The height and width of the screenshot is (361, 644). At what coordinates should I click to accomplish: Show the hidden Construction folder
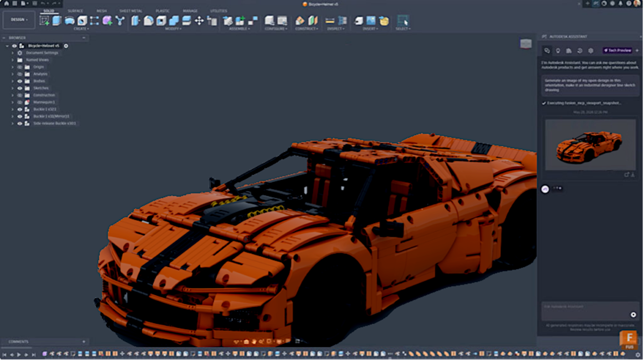[20, 95]
